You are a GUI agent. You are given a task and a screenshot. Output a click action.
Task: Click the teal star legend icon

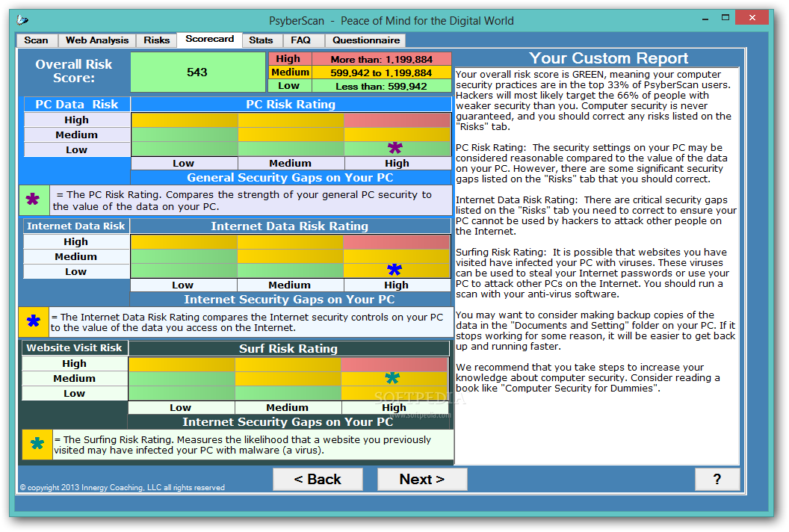(37, 444)
